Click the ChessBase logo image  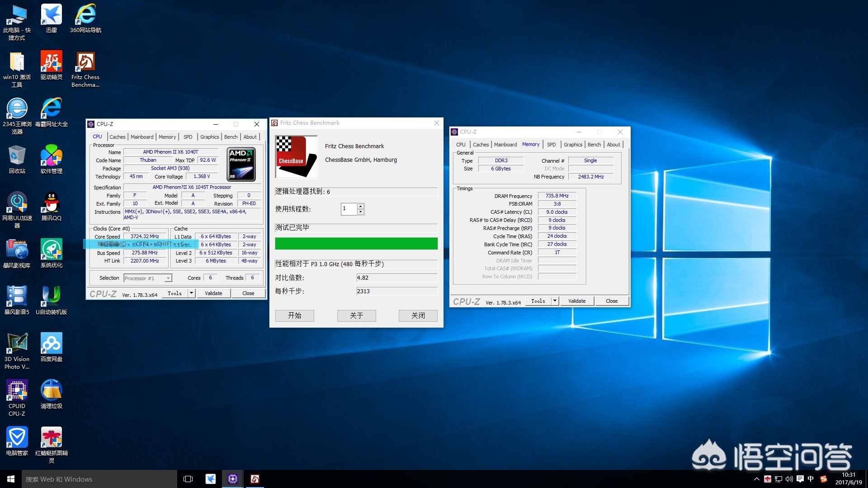[297, 157]
